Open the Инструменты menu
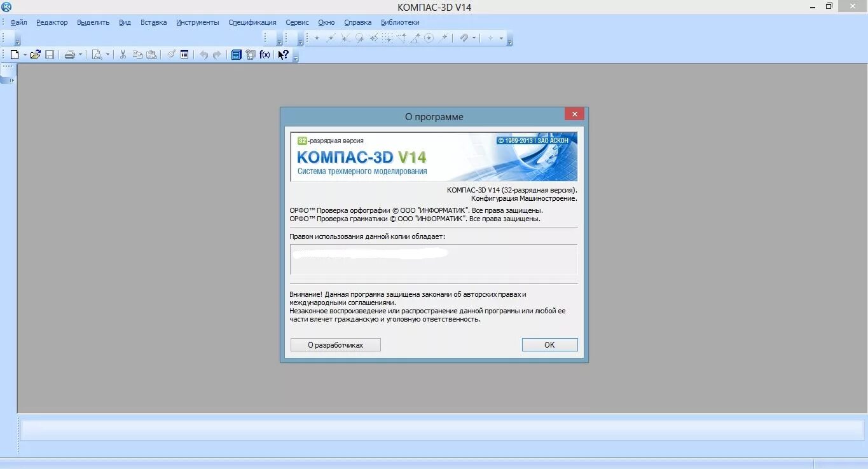This screenshot has width=868, height=469. click(x=197, y=22)
